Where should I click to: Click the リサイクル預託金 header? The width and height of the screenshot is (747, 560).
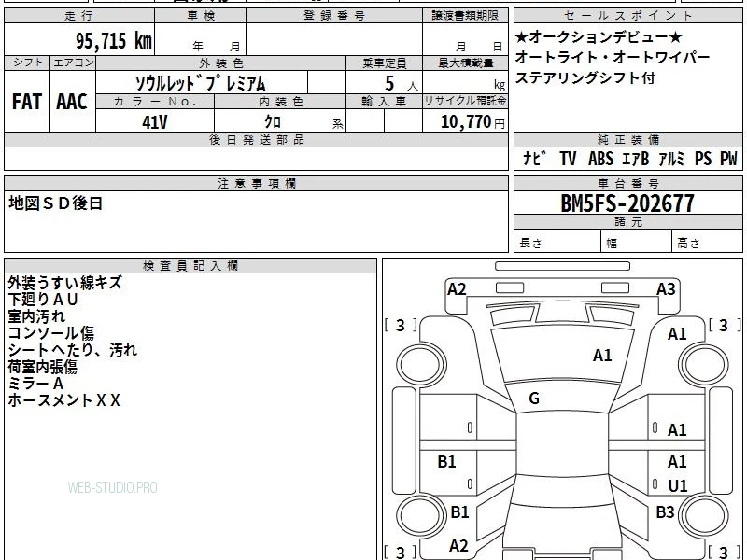pos(465,101)
